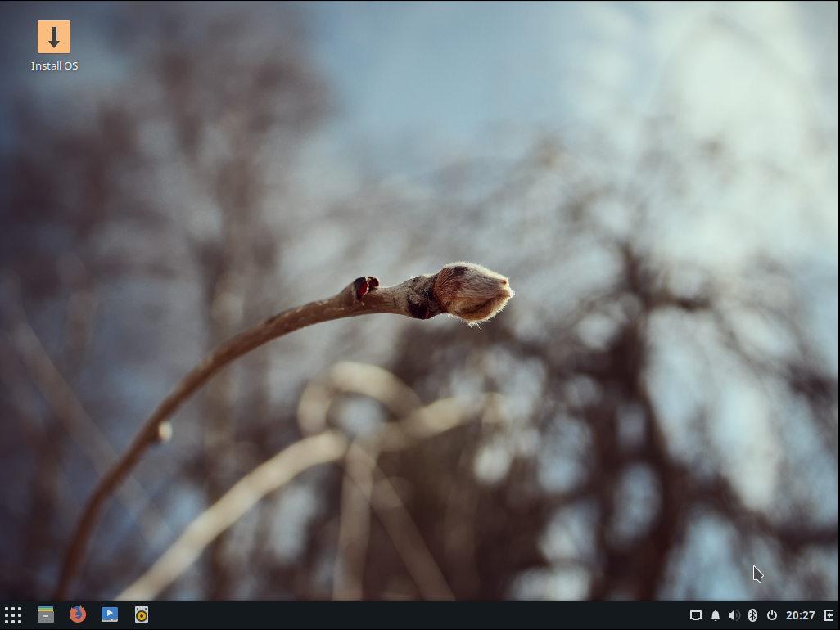Open the volume speaker control
Viewport: 840px width, 630px height.
pos(734,615)
